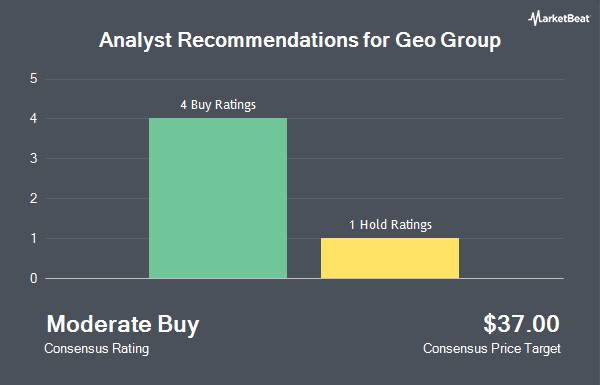The image size is (600, 385).
Task: Click the 'Consensus Rating' caption
Action: pos(96,349)
